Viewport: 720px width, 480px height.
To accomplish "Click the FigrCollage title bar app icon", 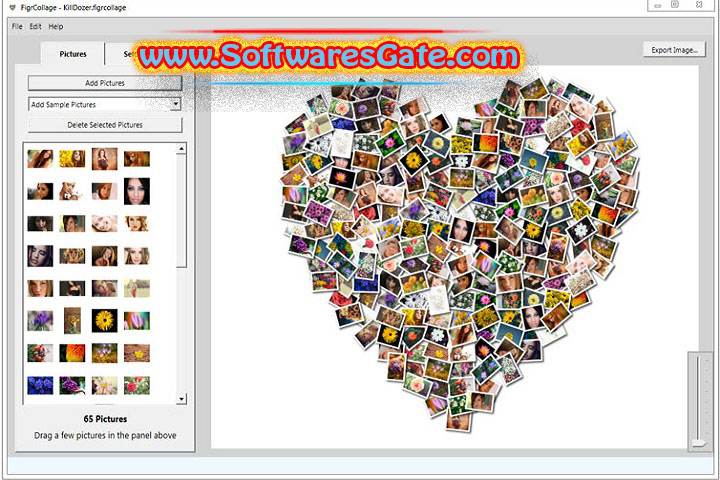I will (12, 7).
